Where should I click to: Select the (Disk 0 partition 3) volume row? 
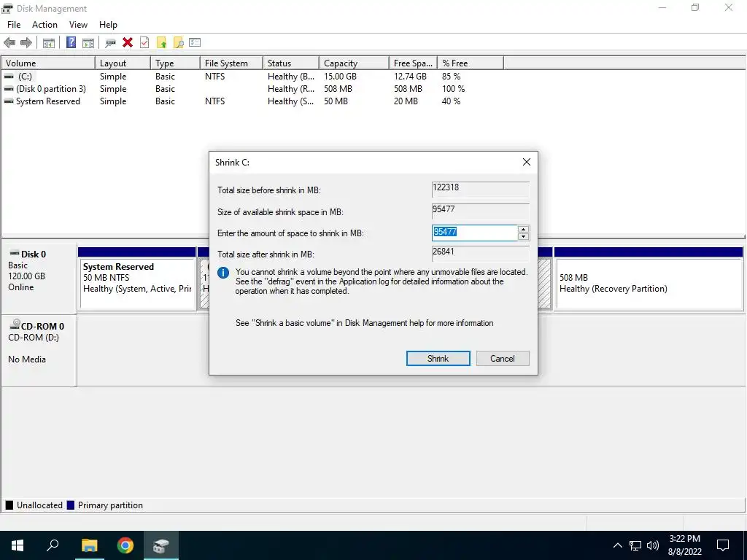(252, 88)
